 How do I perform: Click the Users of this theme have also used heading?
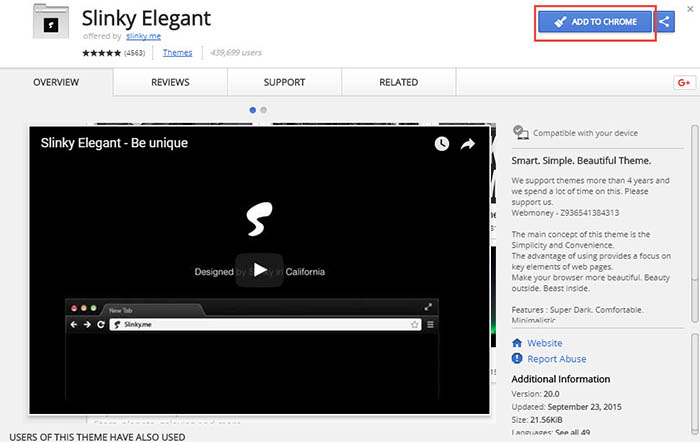pos(97,437)
